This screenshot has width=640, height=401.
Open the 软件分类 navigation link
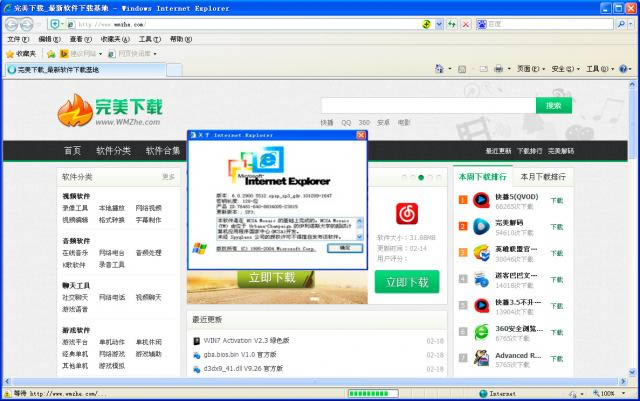pyautogui.click(x=113, y=151)
